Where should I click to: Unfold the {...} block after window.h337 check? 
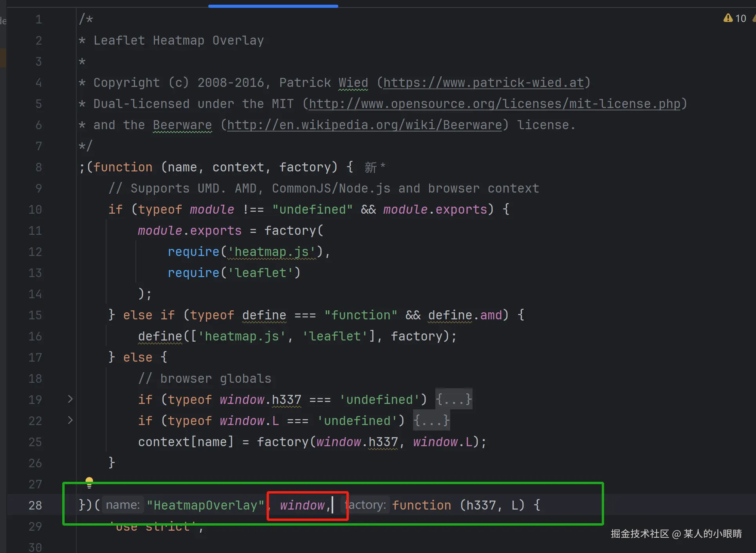(x=454, y=399)
